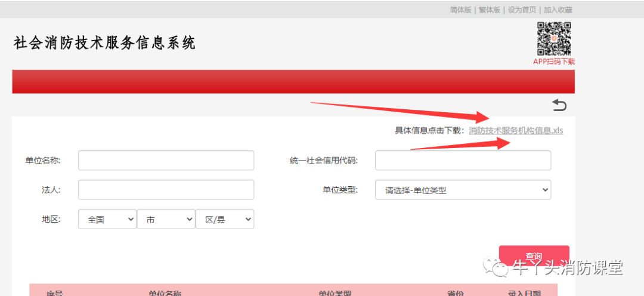Click 设为首页 link
The image size is (644, 296).
522,10
